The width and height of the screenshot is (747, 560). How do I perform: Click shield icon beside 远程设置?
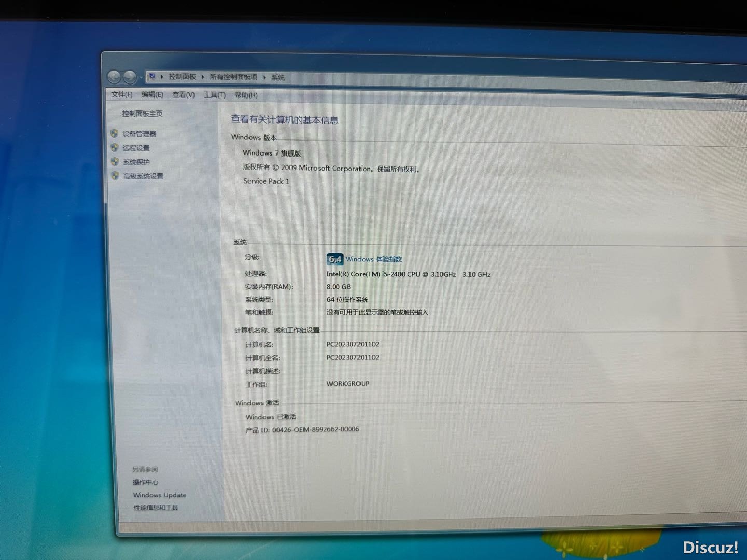[x=115, y=147]
